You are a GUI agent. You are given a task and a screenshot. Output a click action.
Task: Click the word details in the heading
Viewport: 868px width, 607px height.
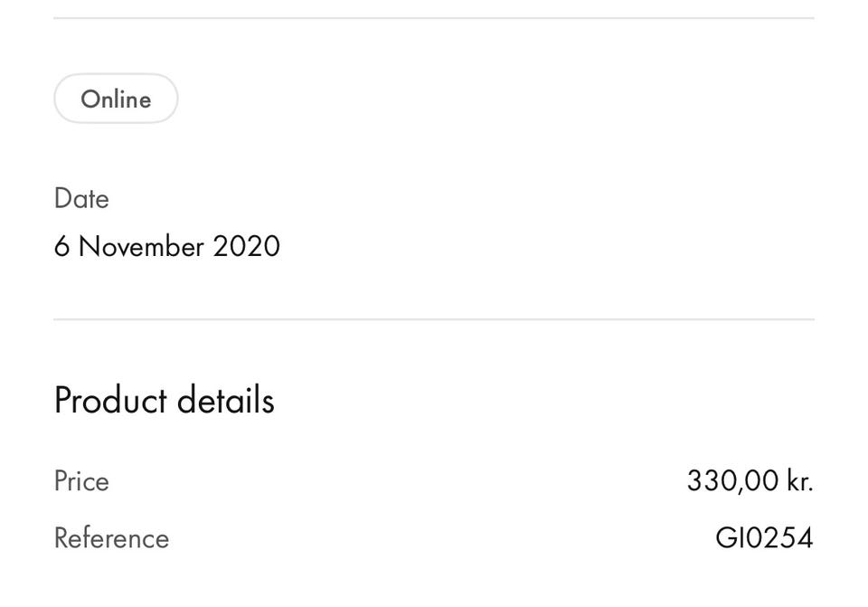[225, 400]
